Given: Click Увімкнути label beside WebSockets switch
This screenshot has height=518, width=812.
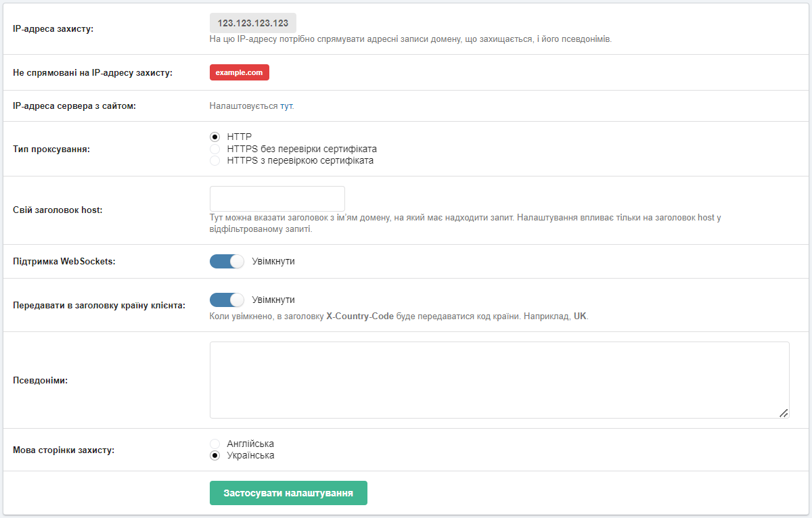Looking at the screenshot, I should [x=273, y=261].
